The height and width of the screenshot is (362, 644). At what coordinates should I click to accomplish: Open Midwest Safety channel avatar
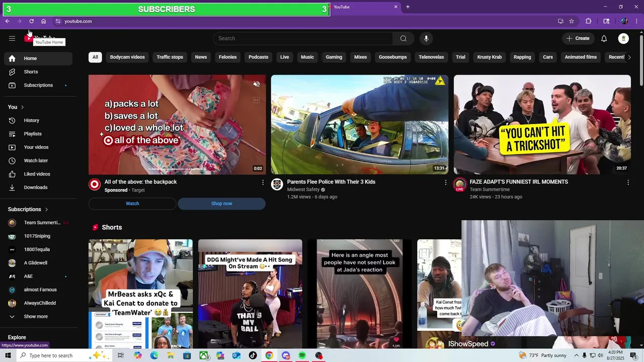point(277,185)
